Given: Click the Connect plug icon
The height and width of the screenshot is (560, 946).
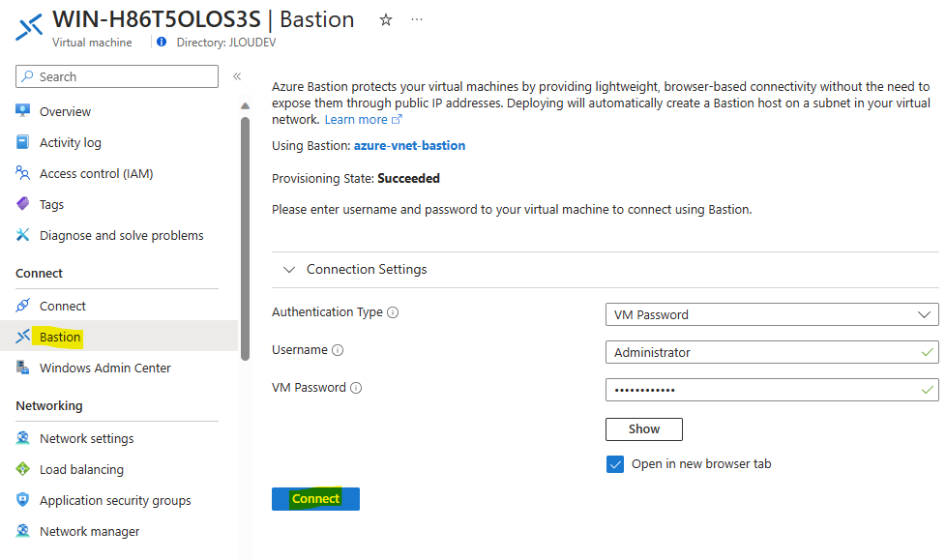Looking at the screenshot, I should point(22,306).
